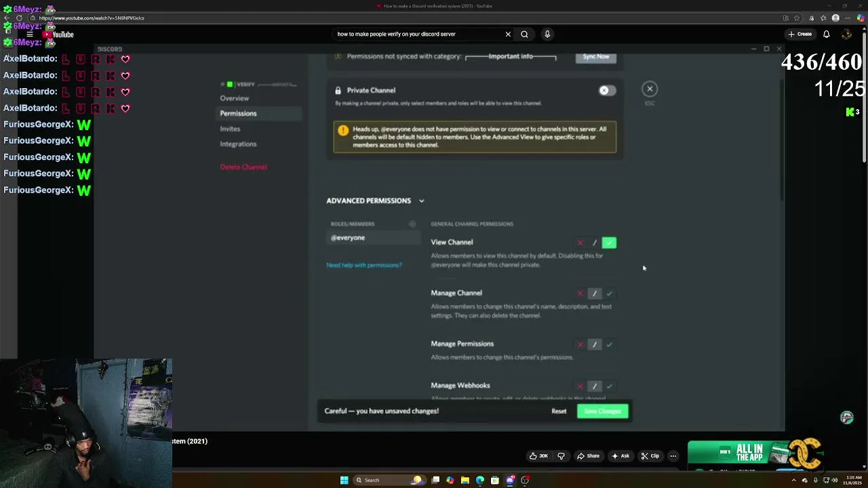Open Need help with permissions link
Image resolution: width=868 pixels, height=488 pixels.
click(364, 265)
